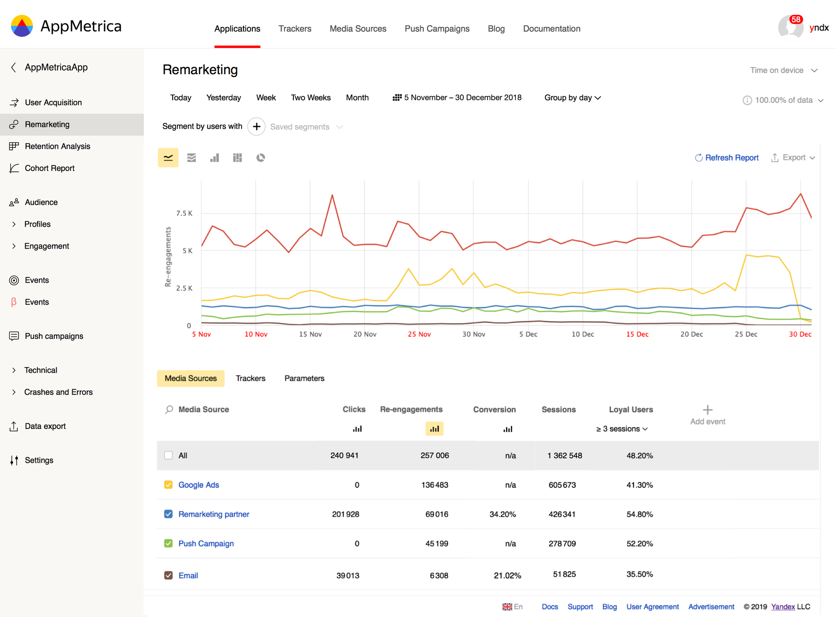Open the Remarketing partner link
Screen dimensions: 840x617
click(214, 514)
